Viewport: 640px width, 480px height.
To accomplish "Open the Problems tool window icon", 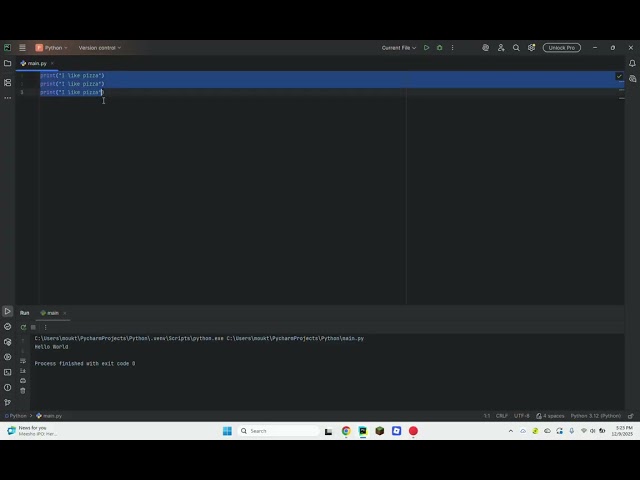I will (7, 387).
